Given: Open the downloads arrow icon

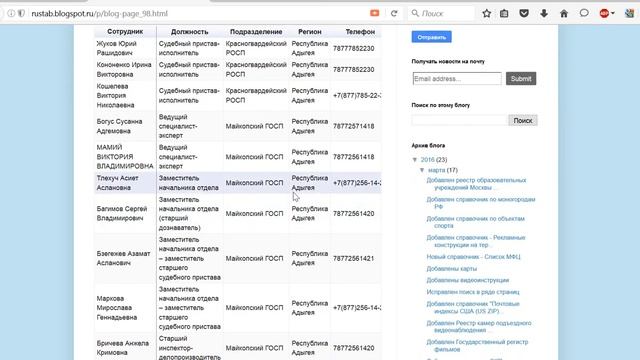Looking at the screenshot, I should pyautogui.click(x=544, y=13).
